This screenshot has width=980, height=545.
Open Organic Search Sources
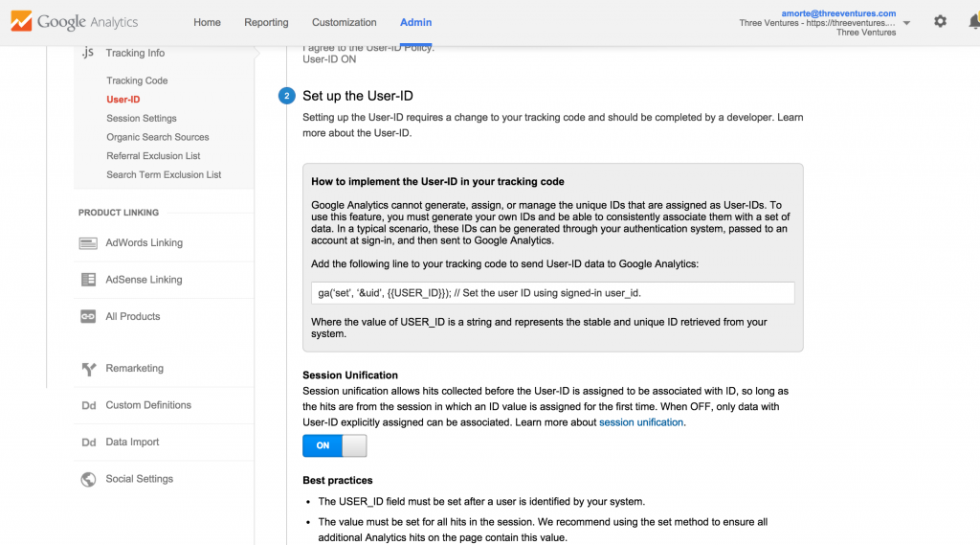[x=158, y=137]
